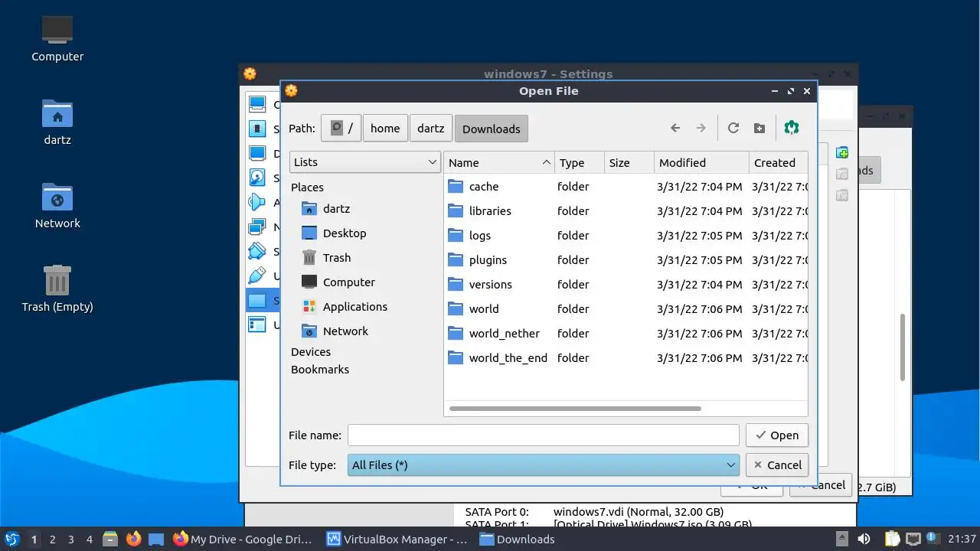Screen dimensions: 980x551
Task: Open the Computer desktop icon
Action: click(57, 38)
